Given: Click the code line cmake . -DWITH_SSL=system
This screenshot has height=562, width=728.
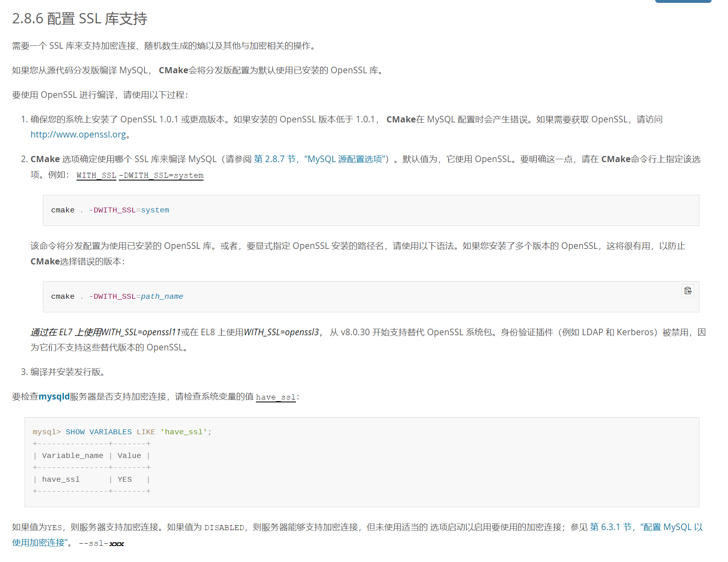Looking at the screenshot, I should tap(110, 210).
